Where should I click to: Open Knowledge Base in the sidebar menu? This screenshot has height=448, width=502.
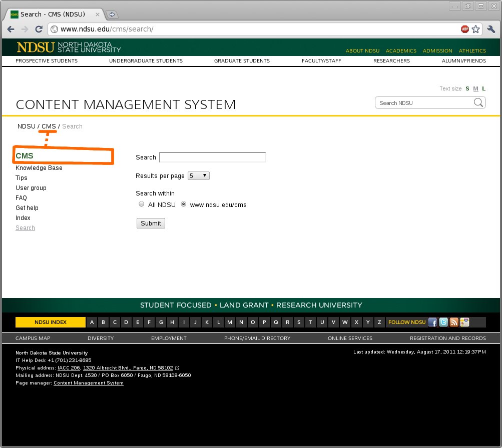(x=39, y=168)
